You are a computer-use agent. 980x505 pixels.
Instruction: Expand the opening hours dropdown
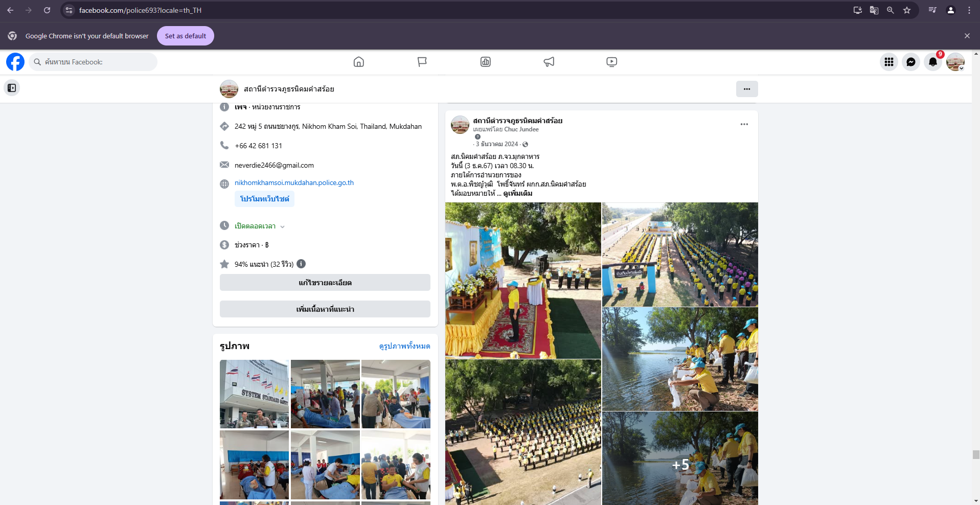(282, 226)
